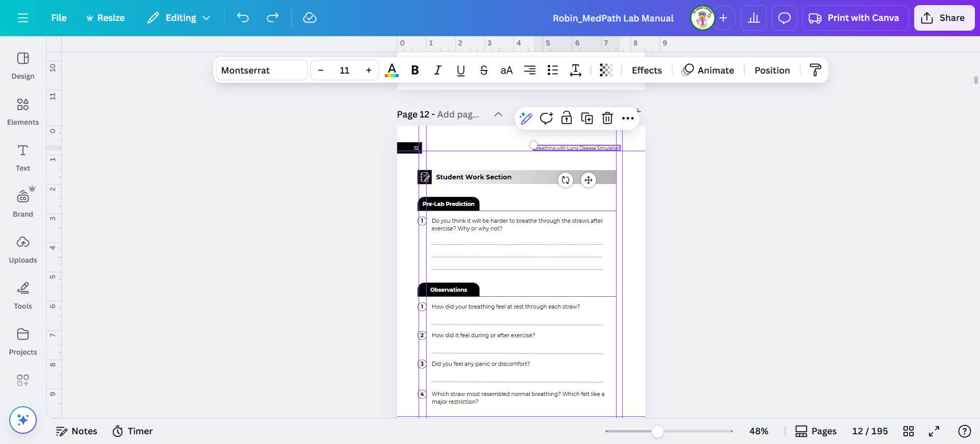Collapse page 12 with chevron
Screen dimensions: 980x444
point(498,114)
